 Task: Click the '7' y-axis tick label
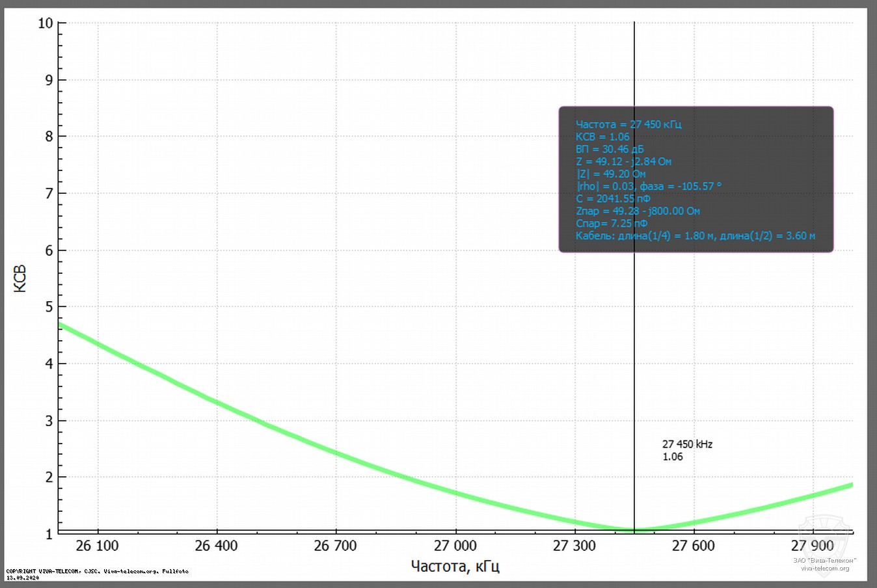(x=49, y=193)
